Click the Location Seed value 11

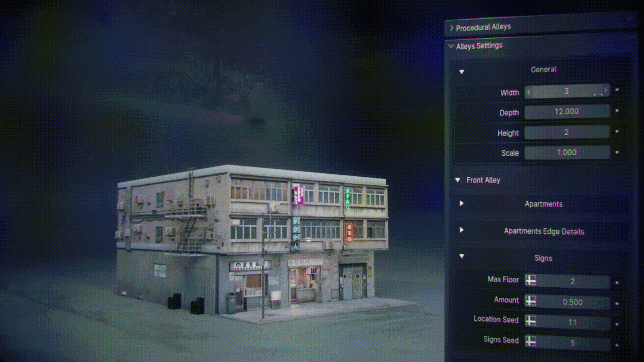point(573,322)
